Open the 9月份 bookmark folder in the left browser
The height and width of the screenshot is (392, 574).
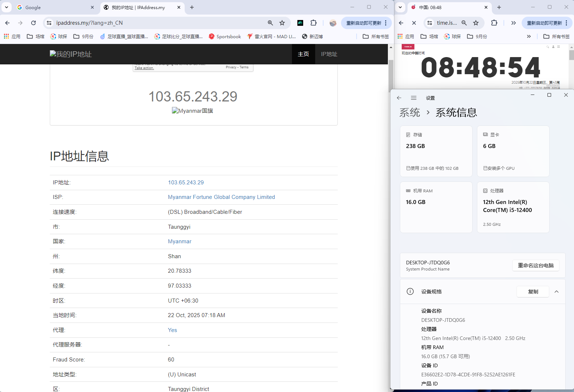(83, 36)
